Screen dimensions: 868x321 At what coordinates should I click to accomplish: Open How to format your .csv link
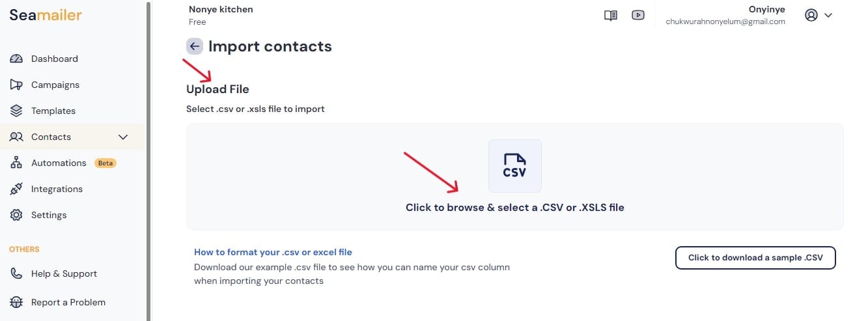(273, 252)
